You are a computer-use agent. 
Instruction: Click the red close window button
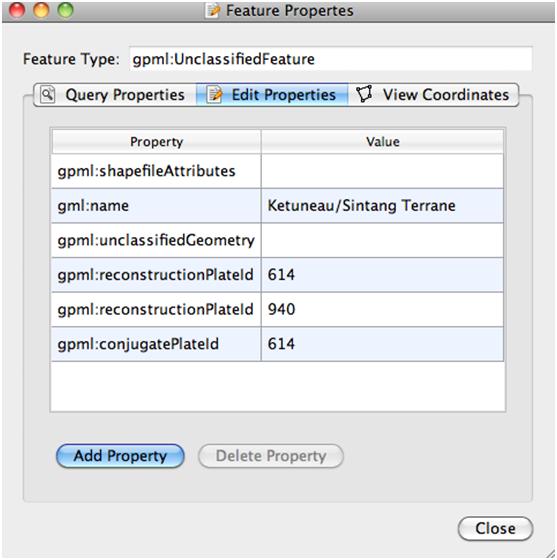[x=17, y=10]
